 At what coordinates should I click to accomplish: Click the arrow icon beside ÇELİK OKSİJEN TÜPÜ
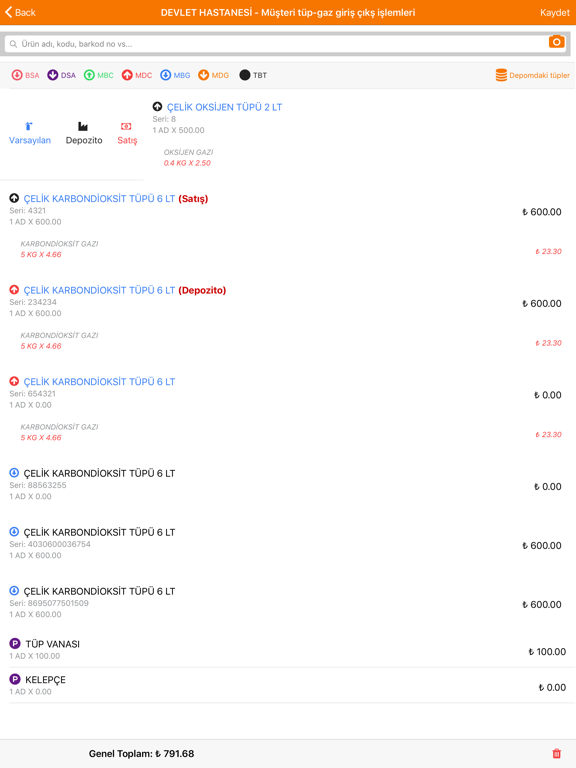(x=157, y=106)
